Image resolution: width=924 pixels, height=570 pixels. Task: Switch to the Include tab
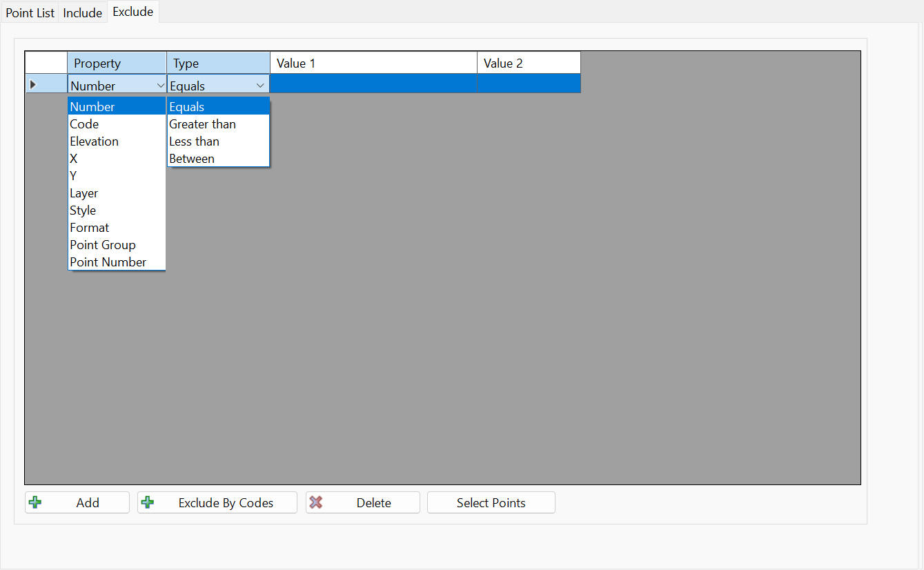click(83, 12)
